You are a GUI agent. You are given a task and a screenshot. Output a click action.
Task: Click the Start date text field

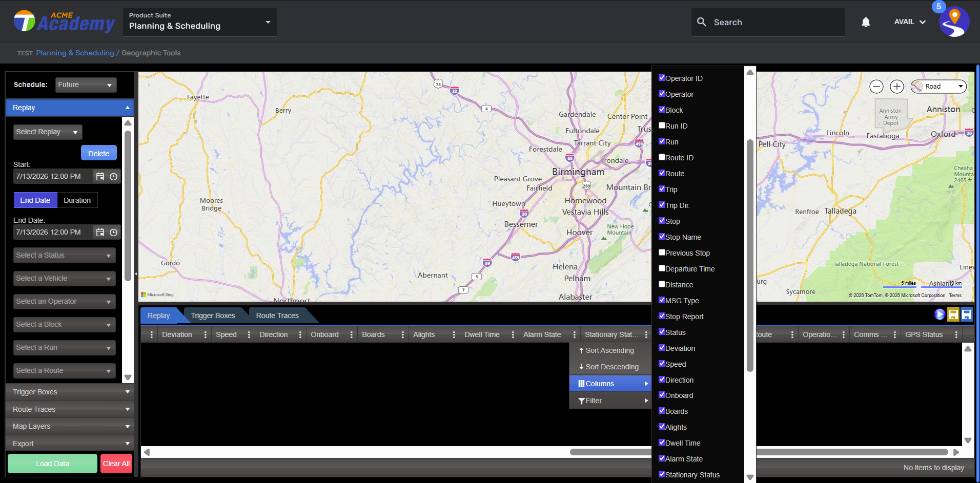53,176
